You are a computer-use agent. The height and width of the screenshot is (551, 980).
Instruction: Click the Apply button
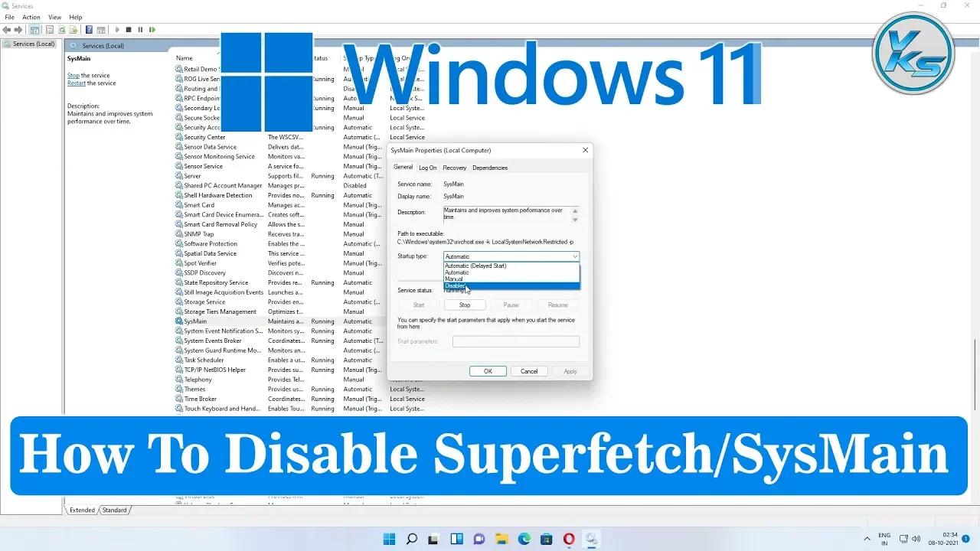pos(570,370)
